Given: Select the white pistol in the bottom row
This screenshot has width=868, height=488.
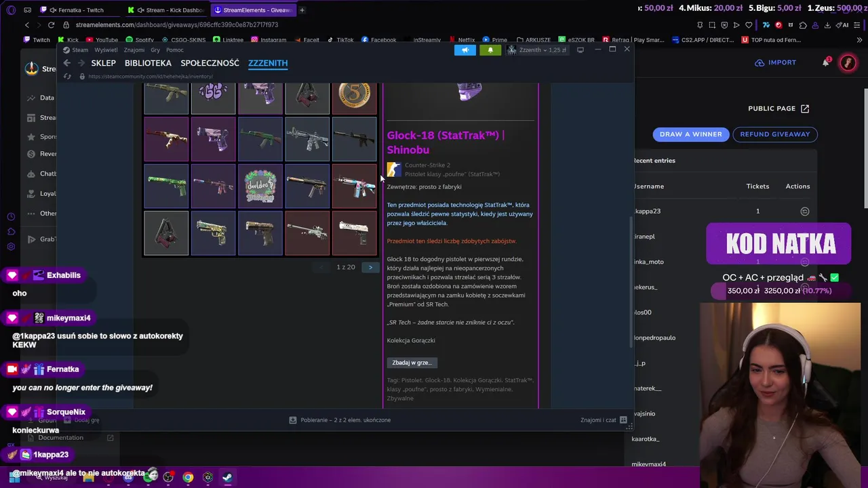Looking at the screenshot, I should tap(354, 232).
